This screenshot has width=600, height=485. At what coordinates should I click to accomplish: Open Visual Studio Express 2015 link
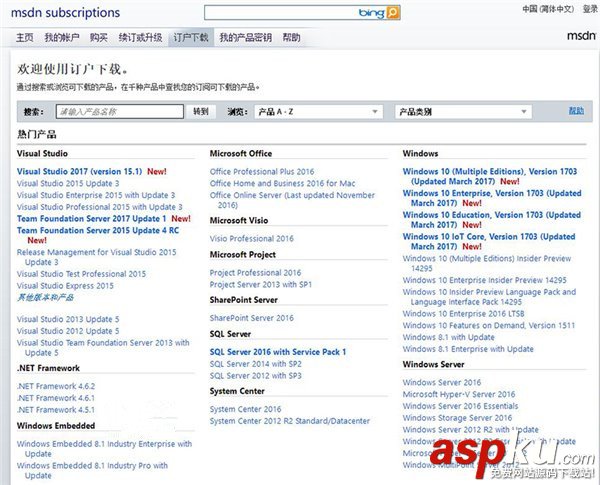click(x=65, y=286)
